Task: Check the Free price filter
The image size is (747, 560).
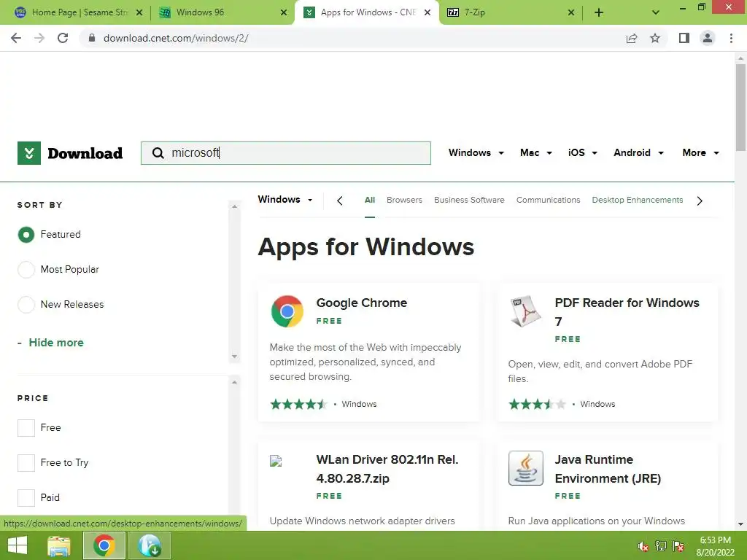Action: pos(26,427)
